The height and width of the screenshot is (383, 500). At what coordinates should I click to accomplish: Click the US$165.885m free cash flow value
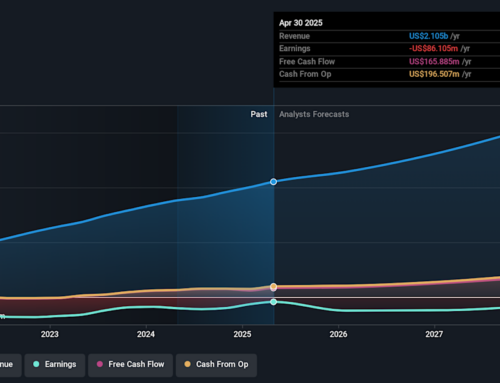[434, 62]
